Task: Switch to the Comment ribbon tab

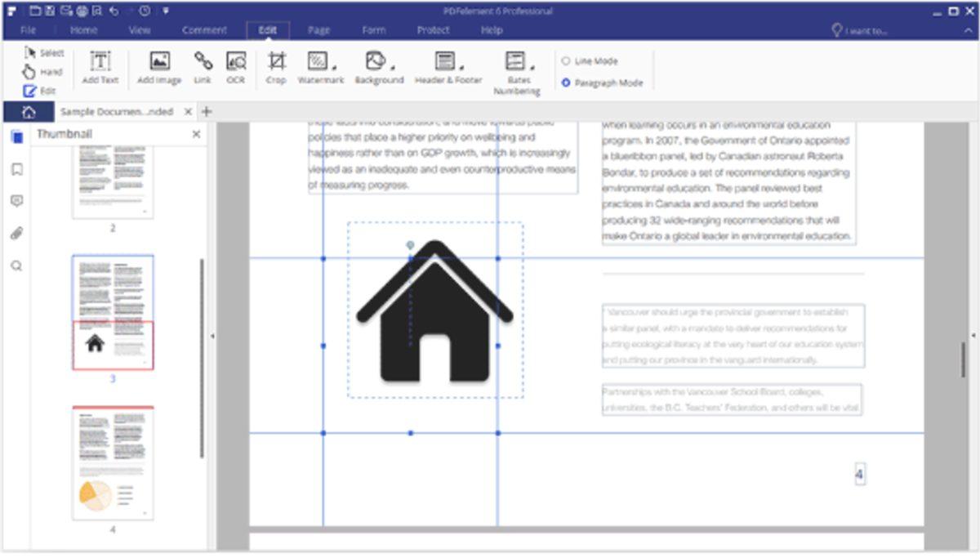Action: coord(204,30)
